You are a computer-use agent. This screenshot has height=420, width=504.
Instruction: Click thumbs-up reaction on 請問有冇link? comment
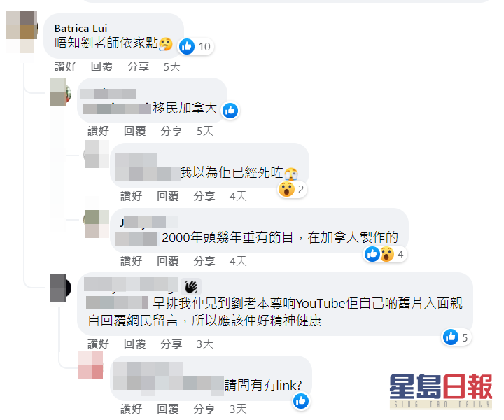[301, 401]
